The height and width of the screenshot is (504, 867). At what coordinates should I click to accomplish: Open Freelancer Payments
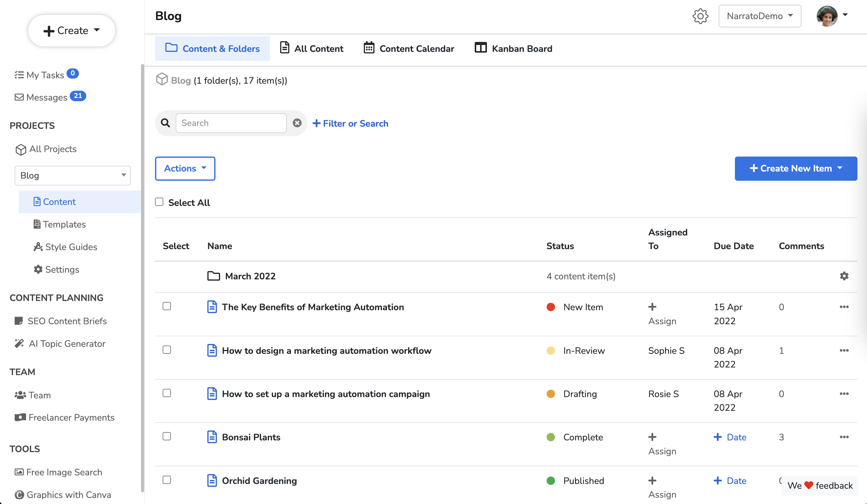[x=71, y=417]
